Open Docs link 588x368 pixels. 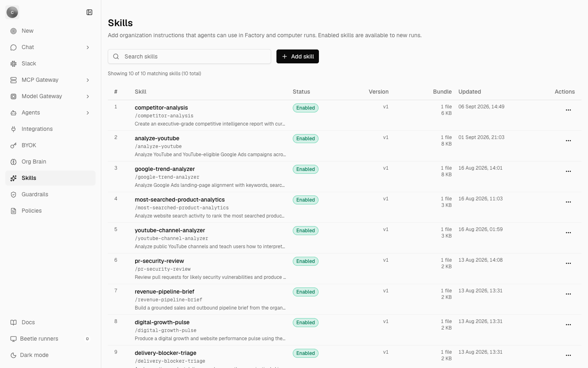coord(50,323)
